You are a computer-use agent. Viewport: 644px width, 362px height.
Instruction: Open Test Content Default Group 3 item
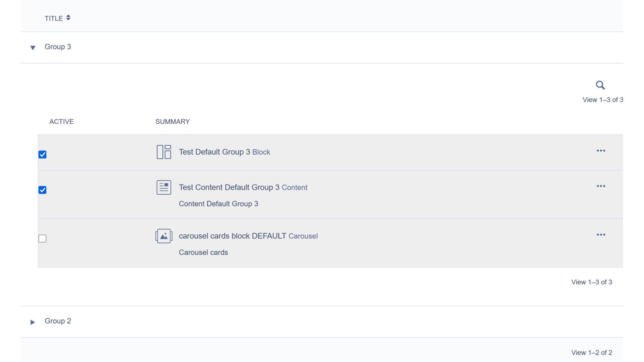(229, 187)
